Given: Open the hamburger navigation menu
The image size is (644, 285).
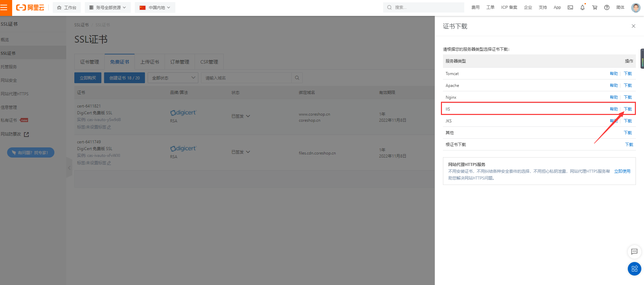Looking at the screenshot, I should pos(4,7).
